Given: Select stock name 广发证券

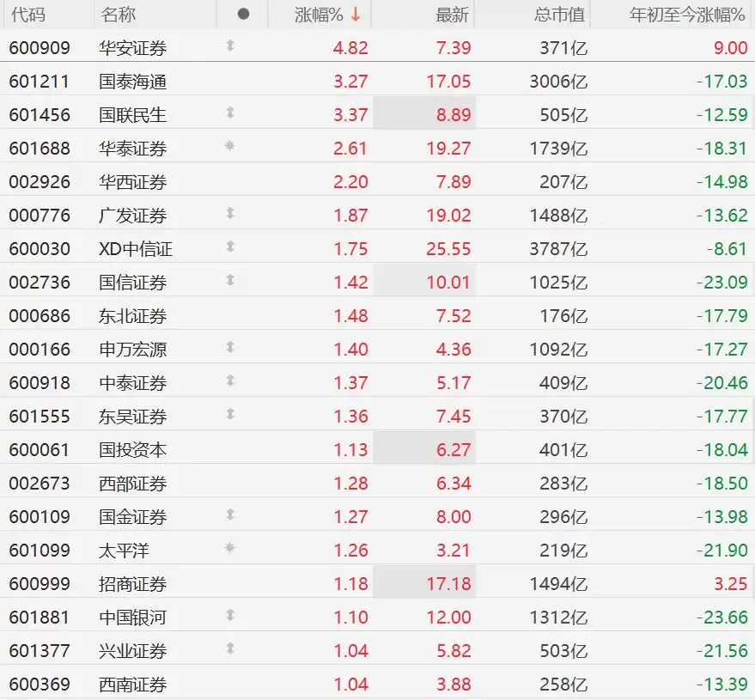Looking at the screenshot, I should [x=132, y=216].
